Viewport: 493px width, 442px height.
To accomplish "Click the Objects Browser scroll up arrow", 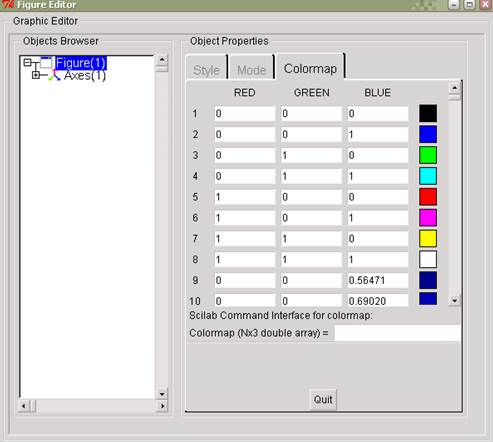I will [x=162, y=60].
